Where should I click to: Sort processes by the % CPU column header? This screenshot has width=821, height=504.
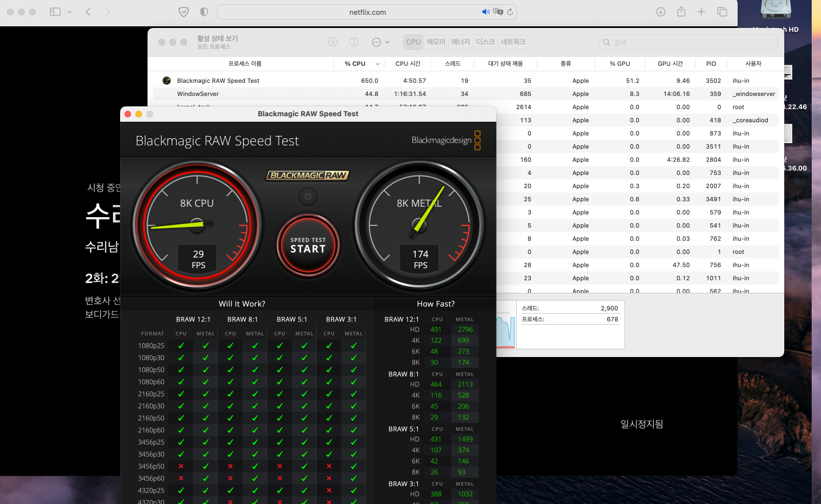(x=355, y=64)
